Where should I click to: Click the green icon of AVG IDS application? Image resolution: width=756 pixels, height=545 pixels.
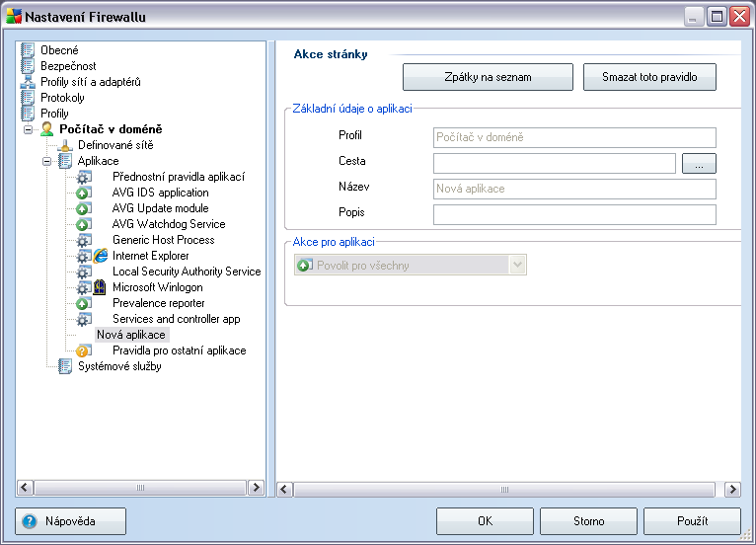(x=84, y=193)
